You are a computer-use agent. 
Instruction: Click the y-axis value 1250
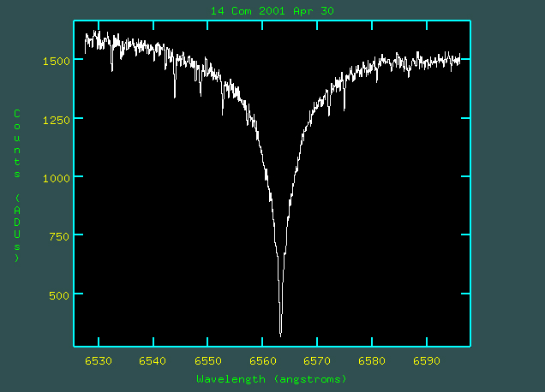point(57,121)
